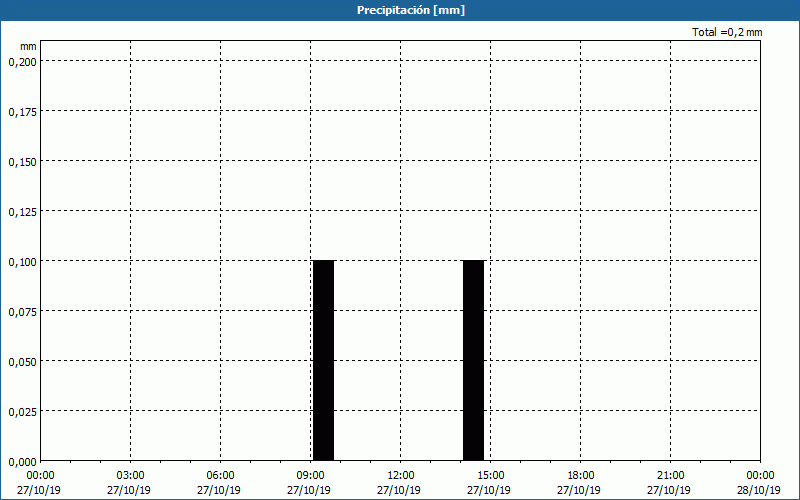Click the 09:00 time axis label

click(310, 476)
